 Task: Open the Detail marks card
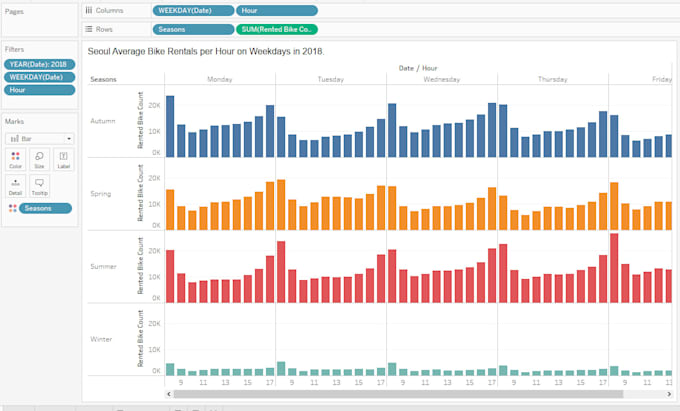[16, 186]
